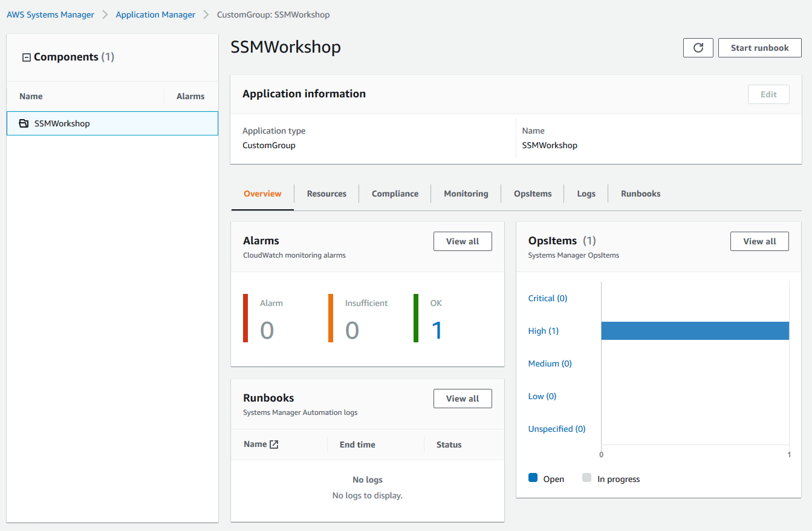Open the Resources tab
Screen dimensions: 812x531
[326, 194]
